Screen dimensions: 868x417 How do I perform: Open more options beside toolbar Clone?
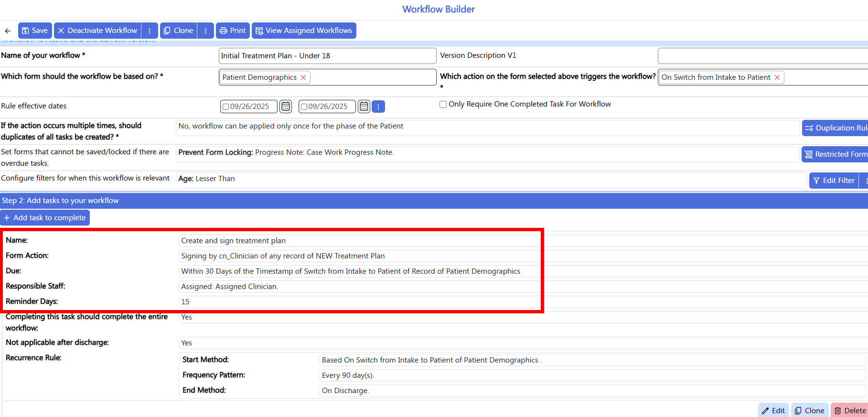[206, 31]
